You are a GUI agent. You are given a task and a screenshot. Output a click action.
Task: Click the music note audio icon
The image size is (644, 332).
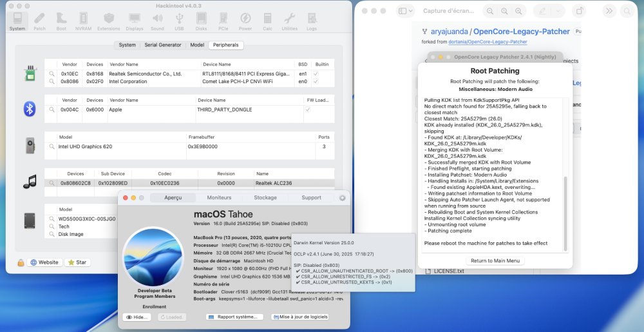point(30,182)
